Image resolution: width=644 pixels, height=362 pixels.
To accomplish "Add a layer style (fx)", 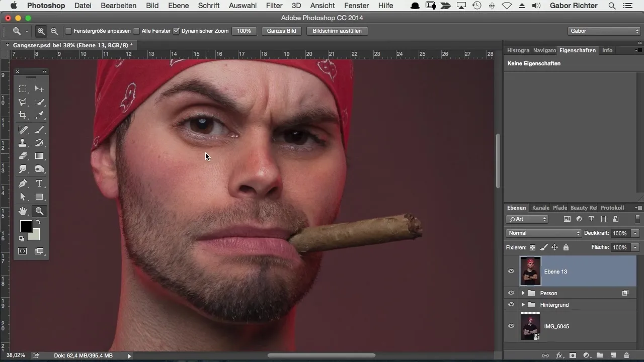I will click(x=559, y=355).
